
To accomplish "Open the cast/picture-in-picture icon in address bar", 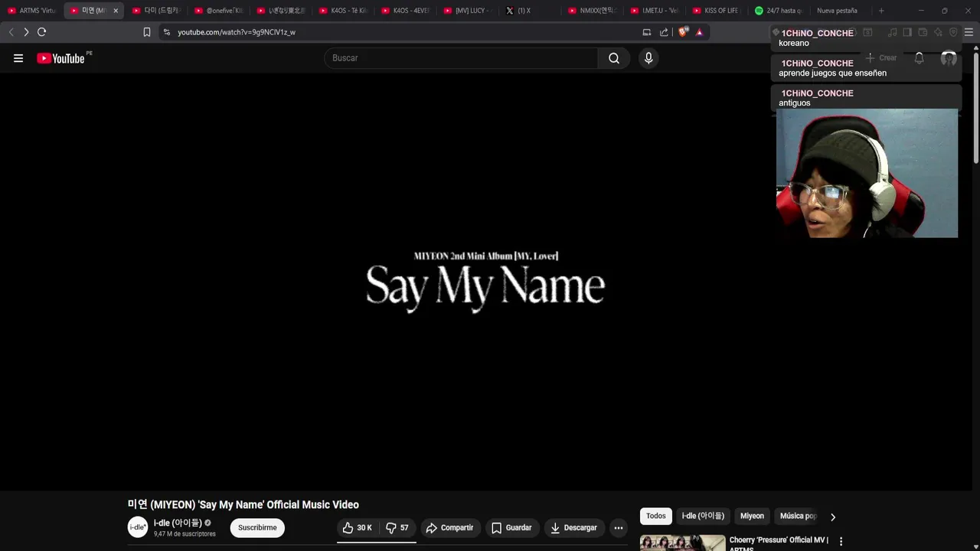I will tap(647, 32).
